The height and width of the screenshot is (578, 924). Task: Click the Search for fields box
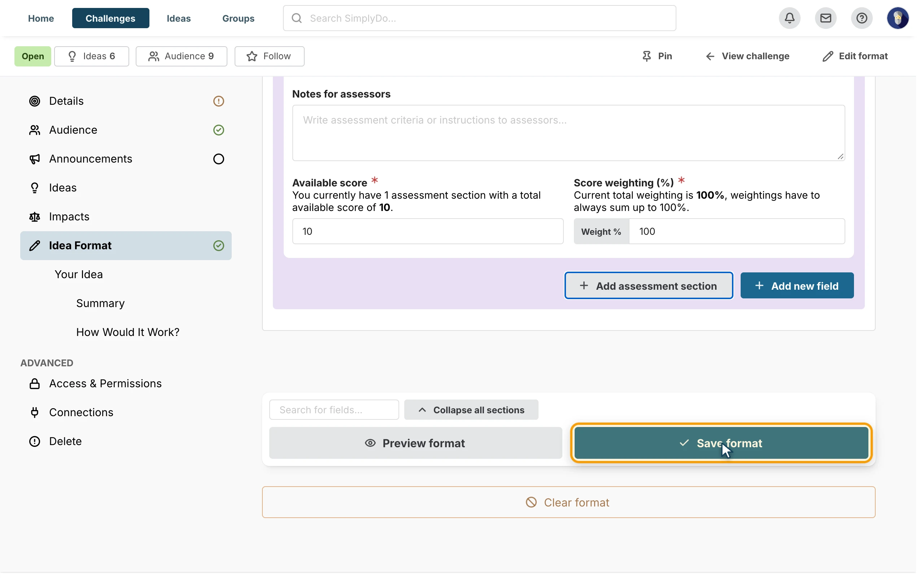[x=334, y=410]
